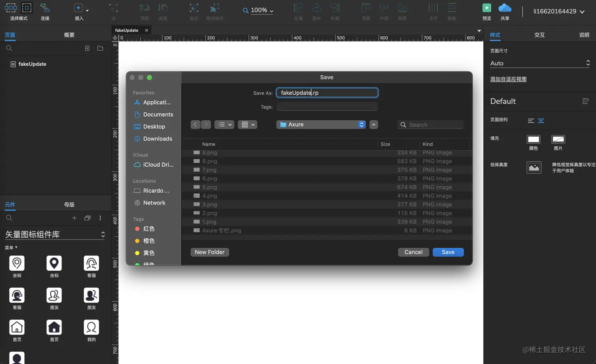Add a widget library with plus icon
This screenshot has width=596, height=364.
(74, 218)
